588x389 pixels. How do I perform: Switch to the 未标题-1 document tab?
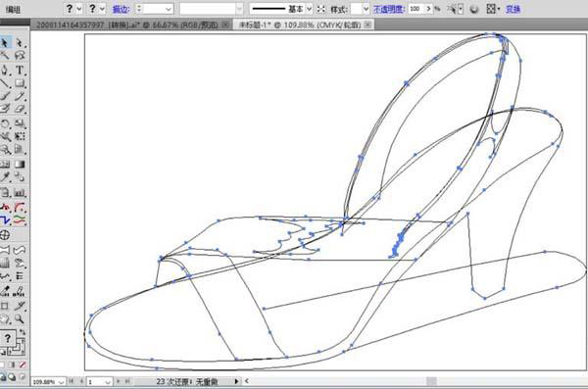(x=300, y=25)
